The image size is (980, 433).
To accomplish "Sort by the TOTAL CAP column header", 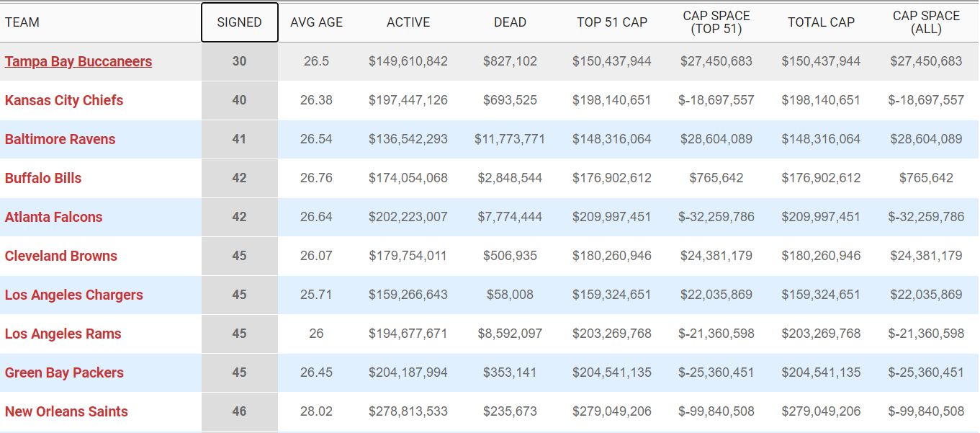I will [821, 22].
